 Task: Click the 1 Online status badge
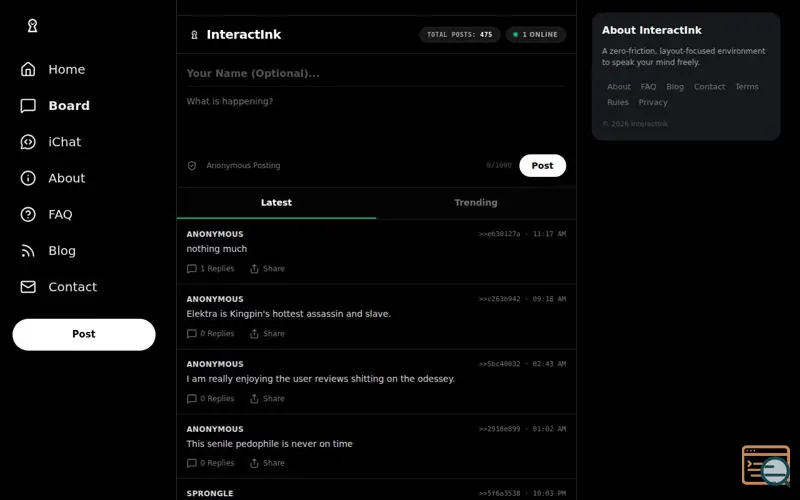535,35
